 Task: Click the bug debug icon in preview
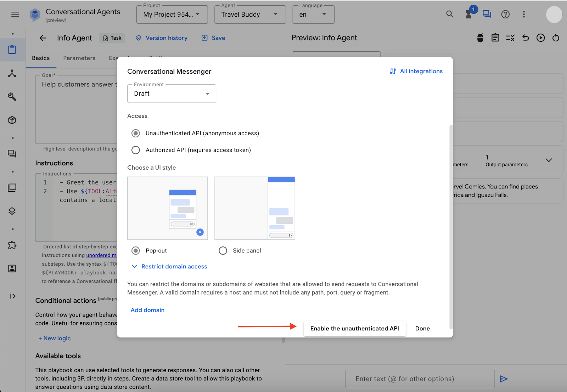[x=480, y=38]
